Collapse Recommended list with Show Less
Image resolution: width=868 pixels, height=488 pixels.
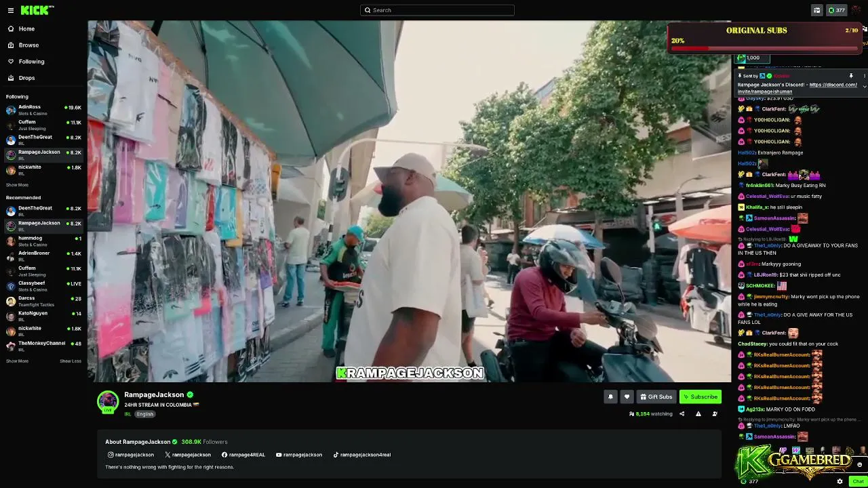pos(71,361)
